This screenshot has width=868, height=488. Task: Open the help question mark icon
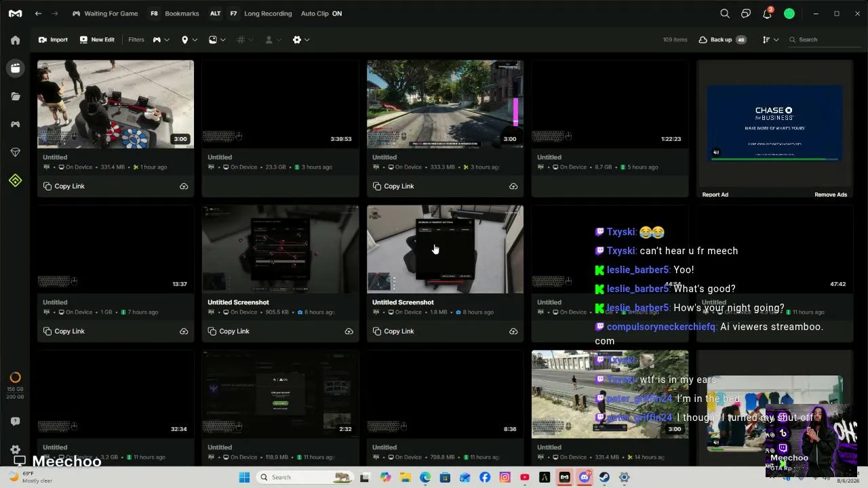point(16,421)
